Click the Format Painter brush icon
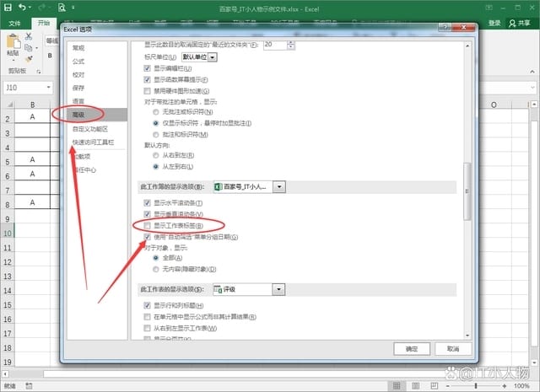Screen dimensions: 540x392 (29, 59)
